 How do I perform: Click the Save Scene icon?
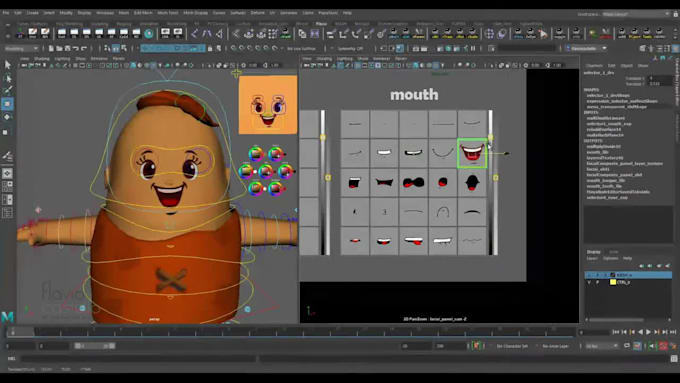coord(67,48)
